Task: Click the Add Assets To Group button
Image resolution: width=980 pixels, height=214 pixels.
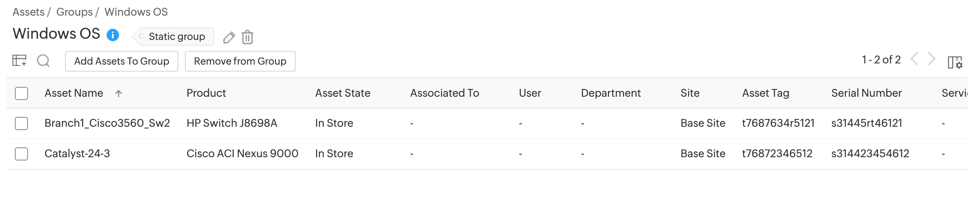Action: point(121,61)
